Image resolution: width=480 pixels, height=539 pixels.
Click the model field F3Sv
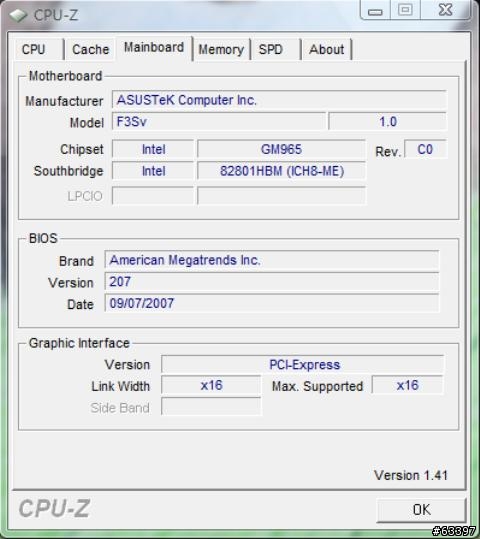[219, 121]
